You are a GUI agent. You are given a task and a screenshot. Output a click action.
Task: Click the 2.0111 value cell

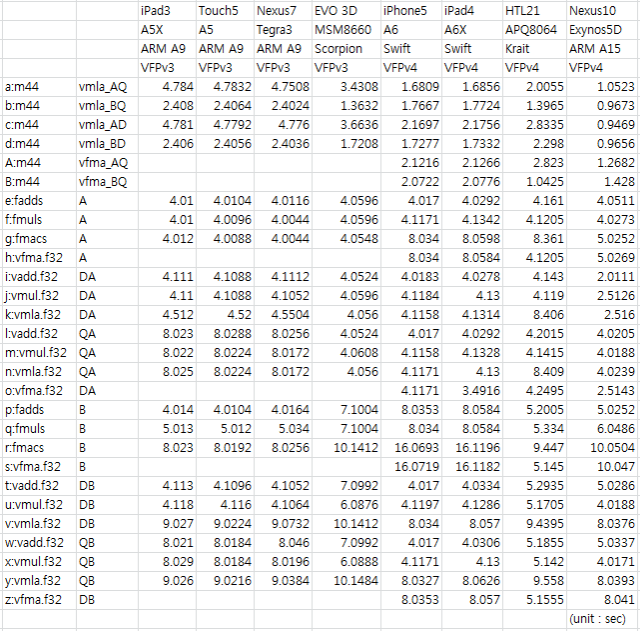602,277
